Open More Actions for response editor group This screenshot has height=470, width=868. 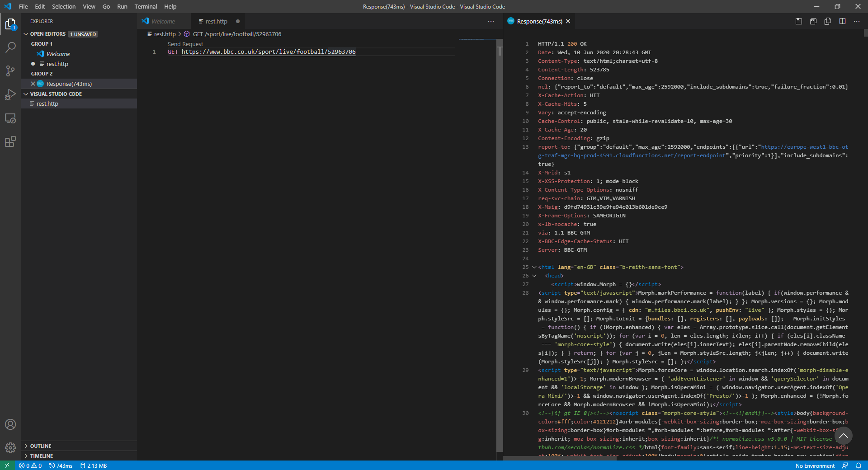[857, 21]
